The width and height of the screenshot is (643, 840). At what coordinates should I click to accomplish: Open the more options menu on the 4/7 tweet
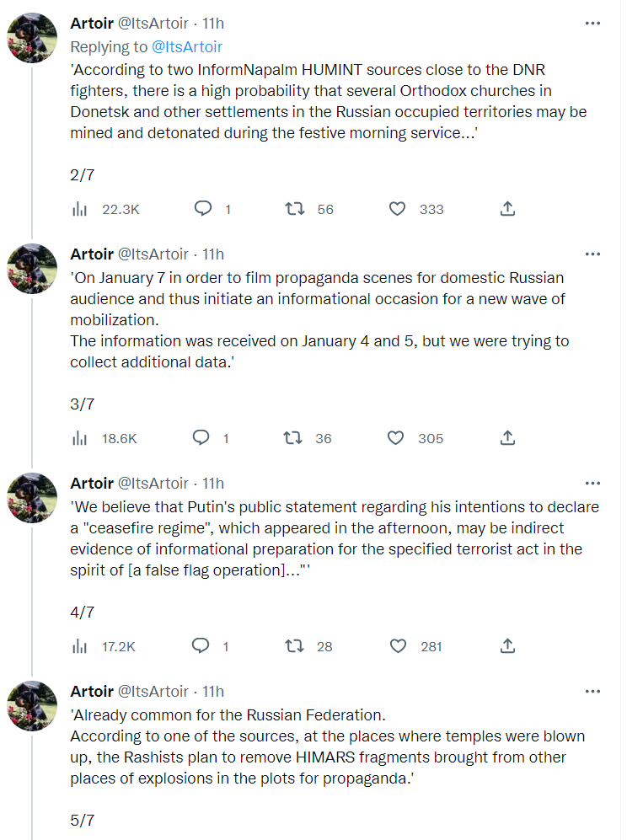(x=592, y=484)
